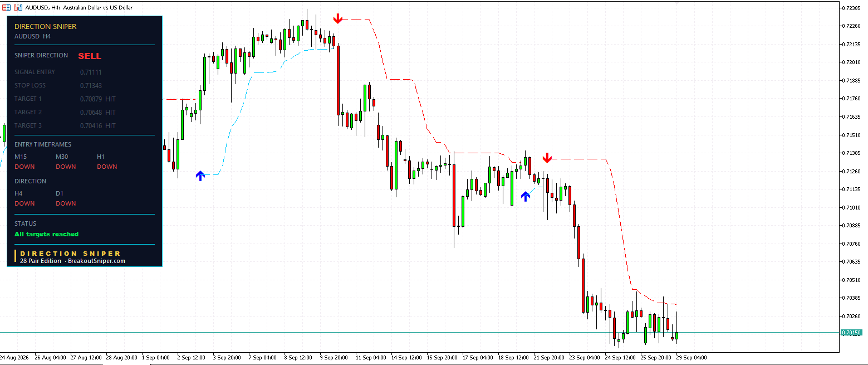The image size is (868, 365).
Task: Select Target 2 value 0.70648
Action: pos(91,112)
